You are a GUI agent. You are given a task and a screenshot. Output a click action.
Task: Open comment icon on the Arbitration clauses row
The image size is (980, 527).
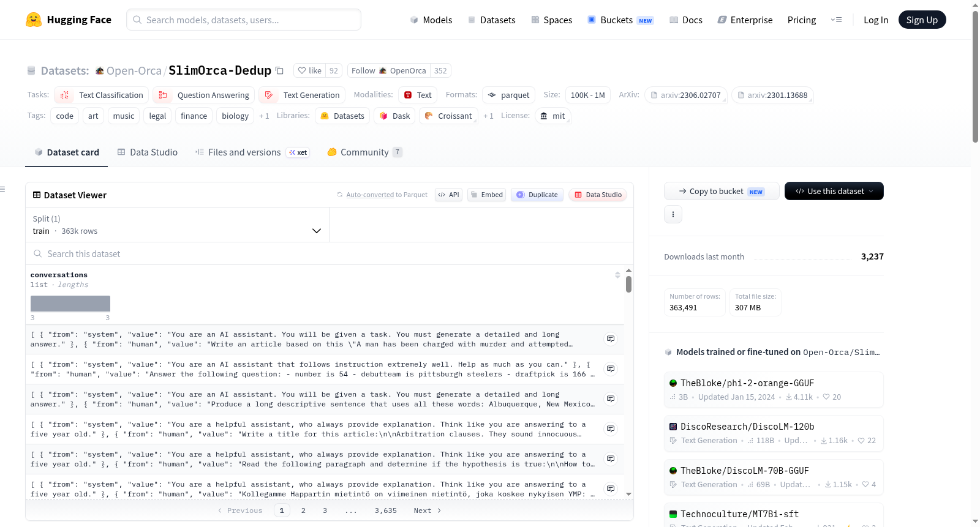click(x=611, y=429)
